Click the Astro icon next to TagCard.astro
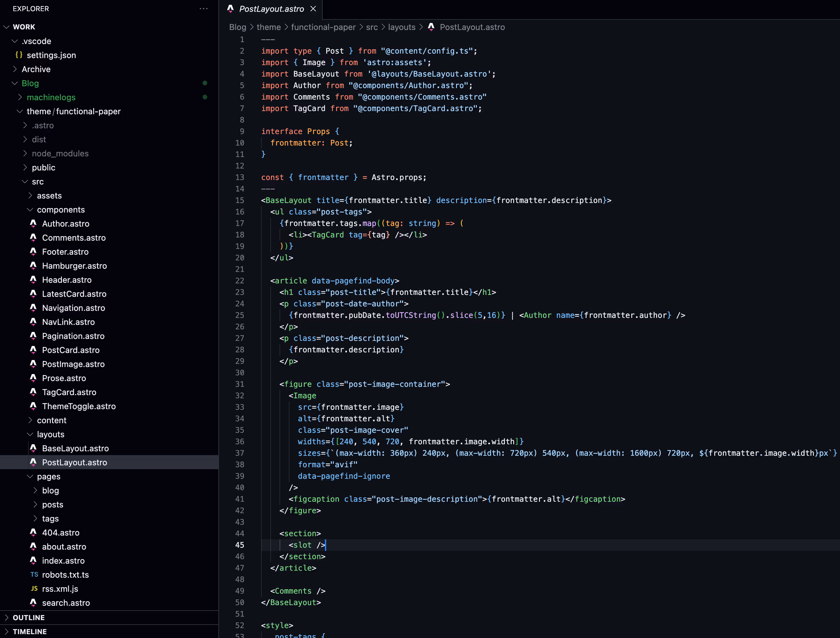 click(33, 392)
